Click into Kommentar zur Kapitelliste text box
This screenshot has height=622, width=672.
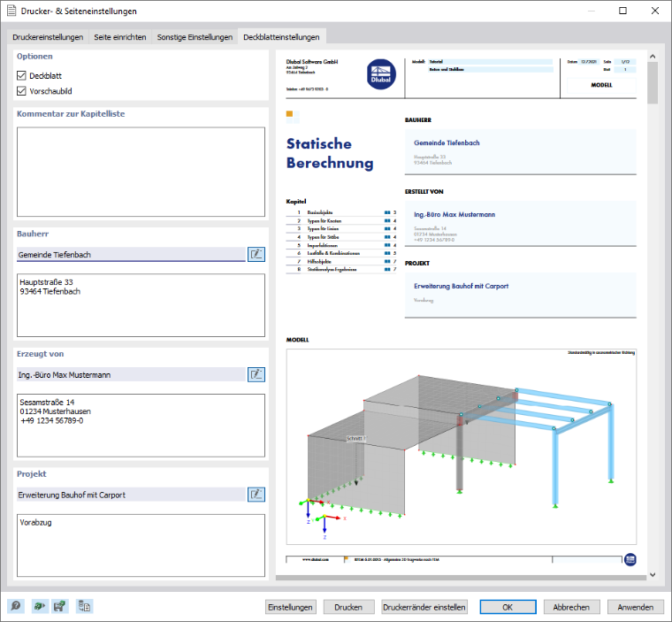coord(141,172)
